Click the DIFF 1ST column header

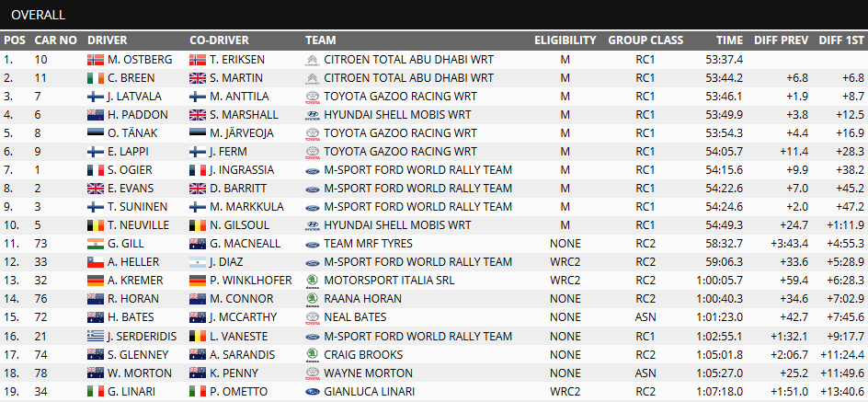pos(840,40)
